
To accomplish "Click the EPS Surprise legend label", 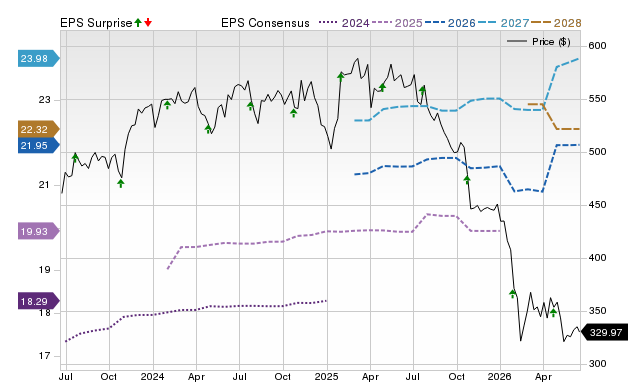I will pos(96,23).
